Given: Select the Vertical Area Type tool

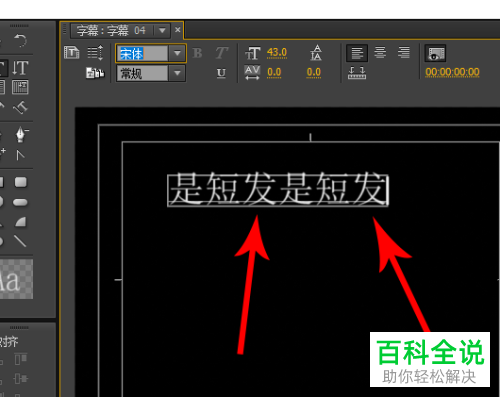Looking at the screenshot, I should pyautogui.click(x=20, y=87).
